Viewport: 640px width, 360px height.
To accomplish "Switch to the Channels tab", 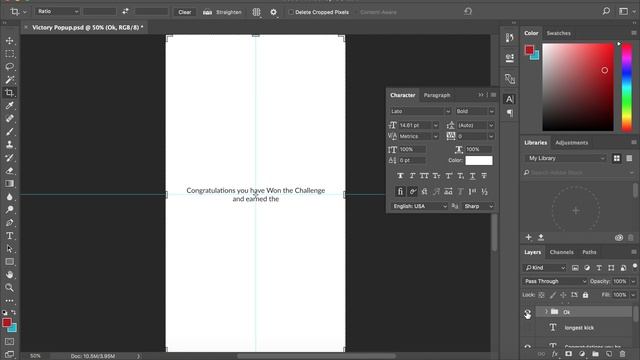I will [561, 252].
